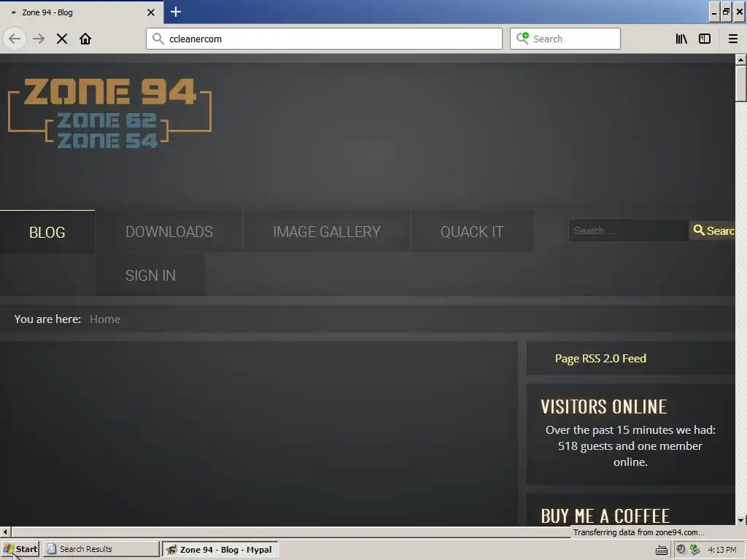Viewport: 747px width, 560px height.
Task: Click the 4:13 PM system clock
Action: pyautogui.click(x=721, y=550)
